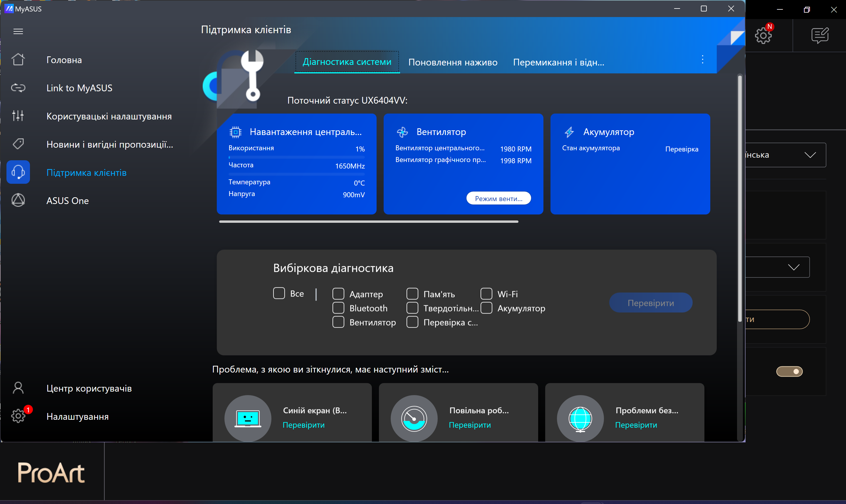This screenshot has height=504, width=846.
Task: Click the Blue screen laptop diagnostic icon
Action: point(248,418)
